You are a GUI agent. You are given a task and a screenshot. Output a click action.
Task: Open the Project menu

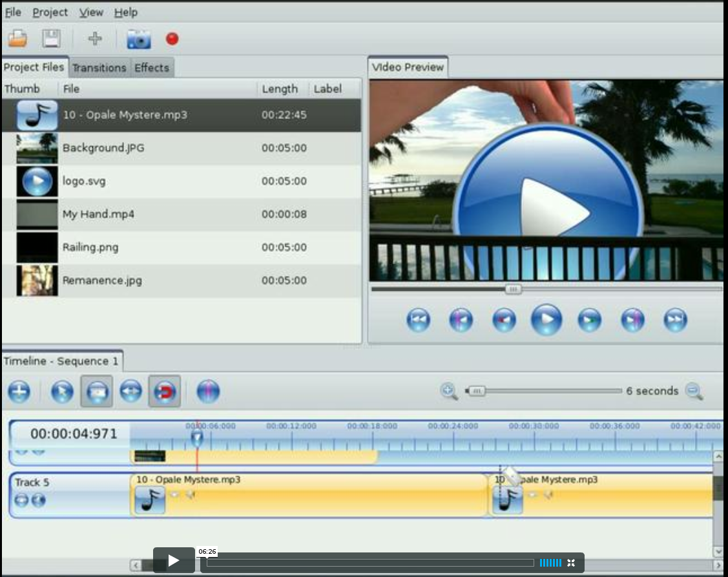(50, 12)
